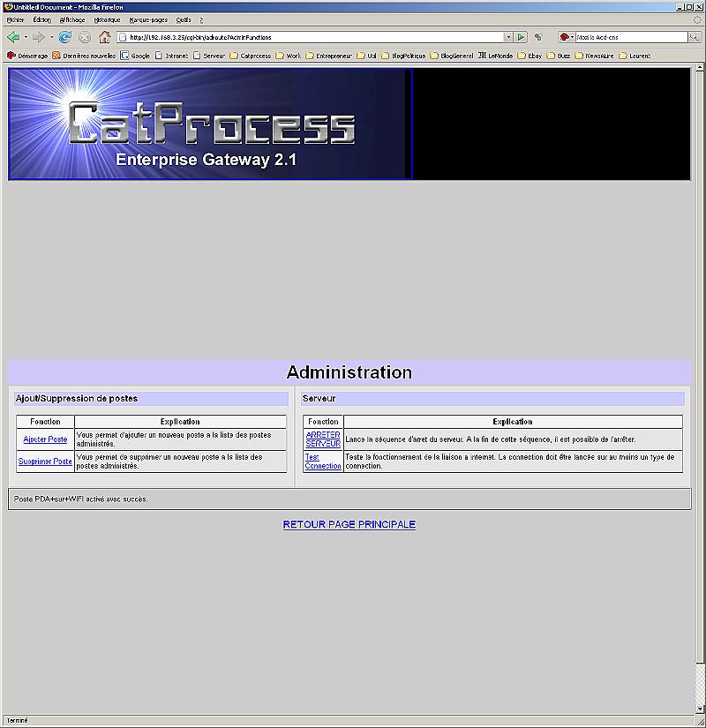
Task: Open Démarrage bookmark
Action: tap(27, 56)
